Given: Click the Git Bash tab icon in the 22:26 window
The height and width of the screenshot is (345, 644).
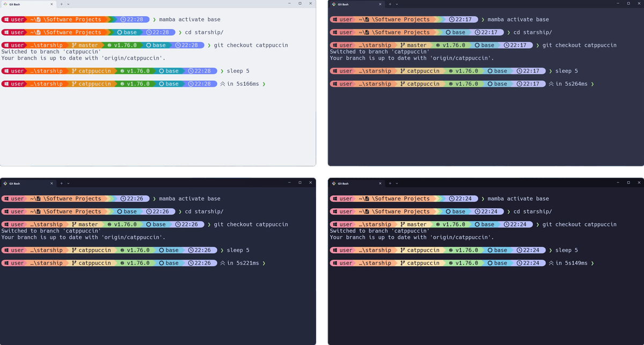Looking at the screenshot, I should 5,183.
